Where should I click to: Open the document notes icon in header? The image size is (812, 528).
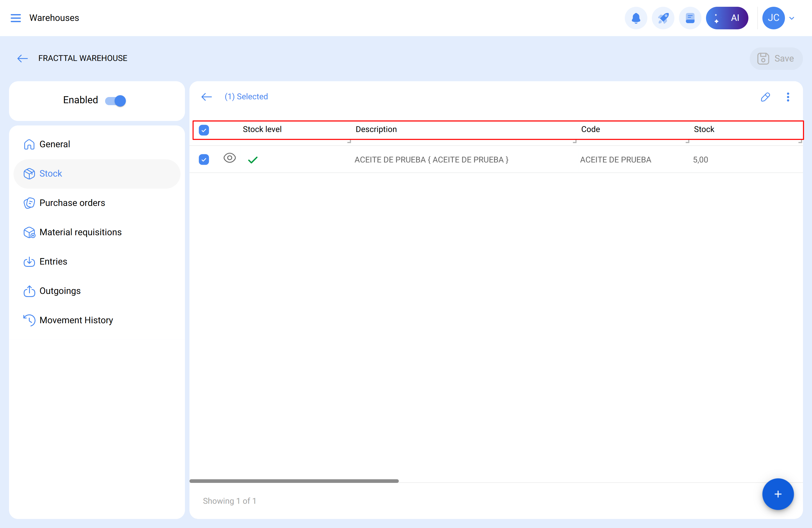point(690,18)
